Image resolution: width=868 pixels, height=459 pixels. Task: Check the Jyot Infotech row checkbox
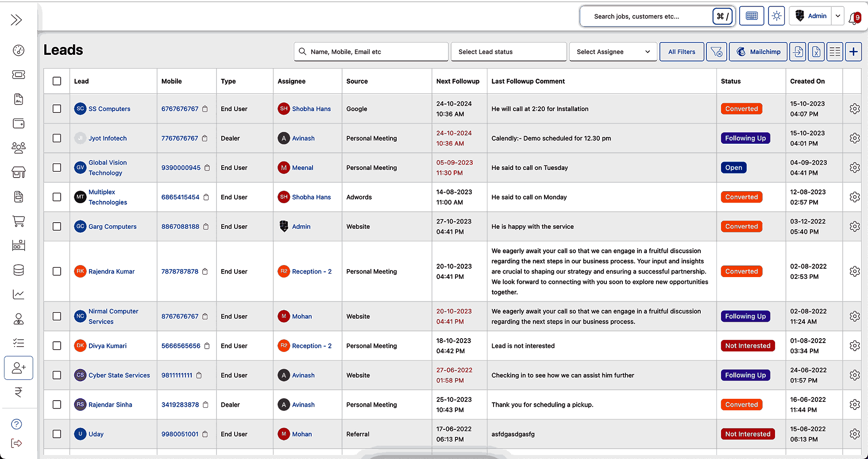tap(57, 138)
